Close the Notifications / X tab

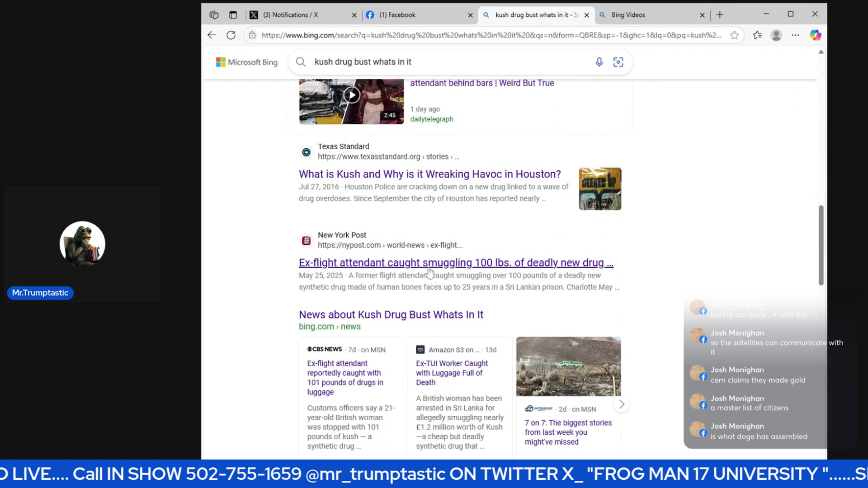click(354, 15)
